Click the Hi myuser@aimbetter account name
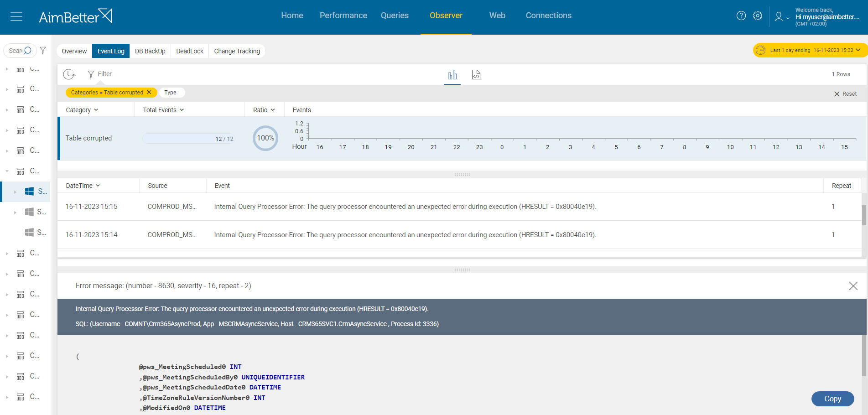 tap(827, 17)
